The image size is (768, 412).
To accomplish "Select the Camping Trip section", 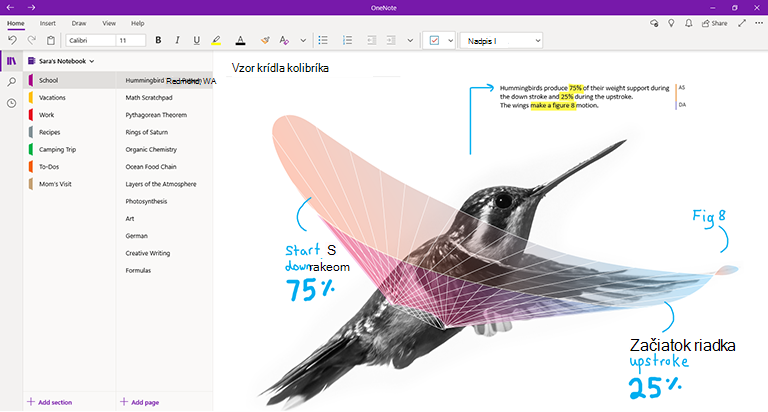I will tap(70, 149).
